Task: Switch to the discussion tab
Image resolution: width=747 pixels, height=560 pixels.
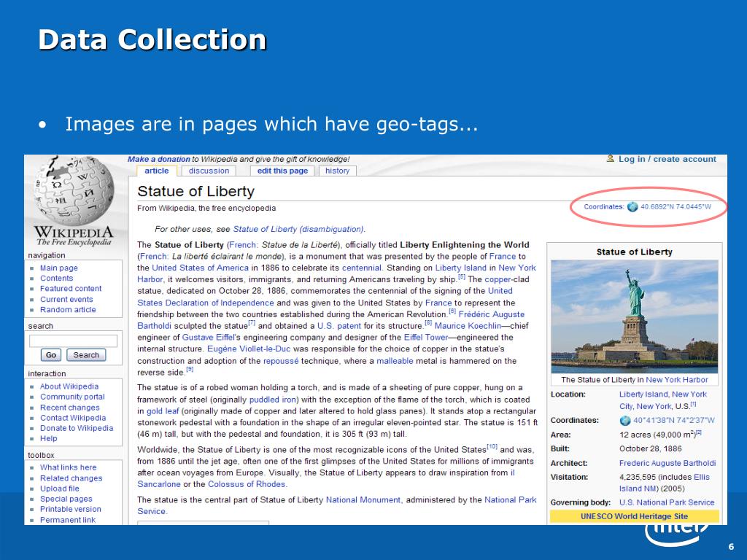Action: point(209,171)
